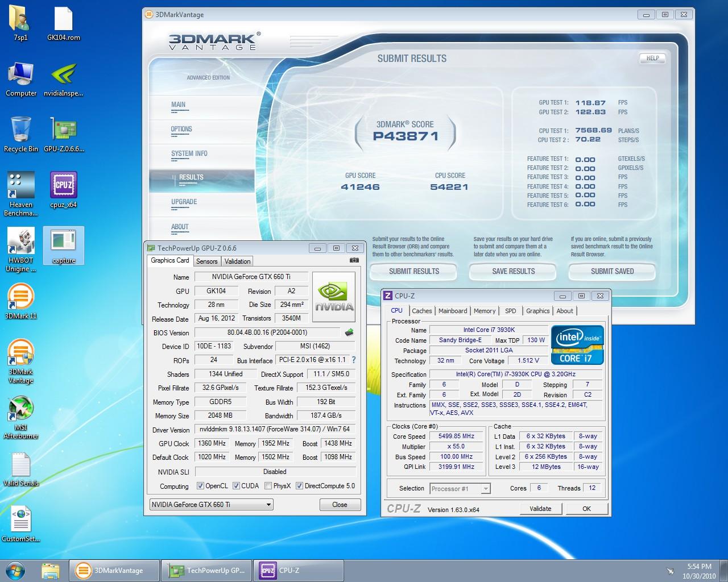
Task: Switch to Sensors tab in GPU-Z
Action: [x=206, y=261]
